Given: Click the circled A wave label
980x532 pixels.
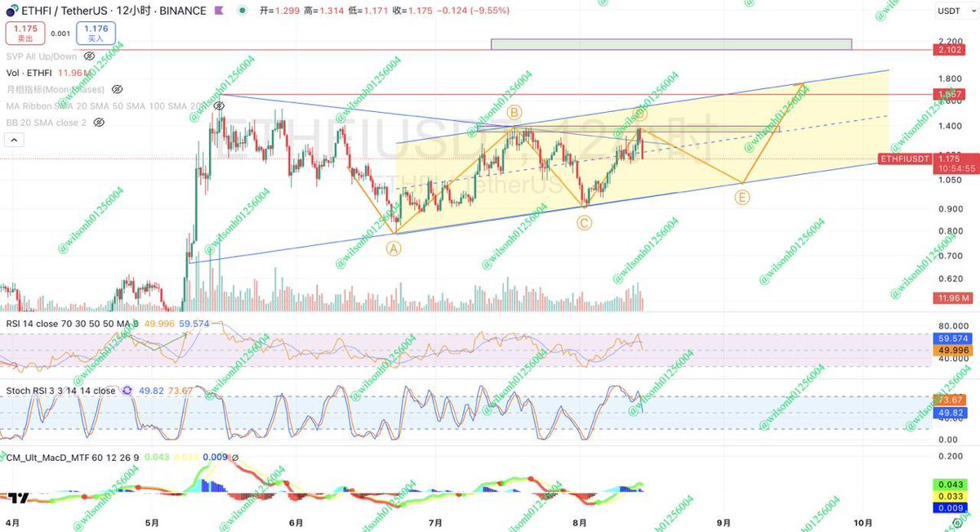Looking at the screenshot, I should (x=393, y=250).
